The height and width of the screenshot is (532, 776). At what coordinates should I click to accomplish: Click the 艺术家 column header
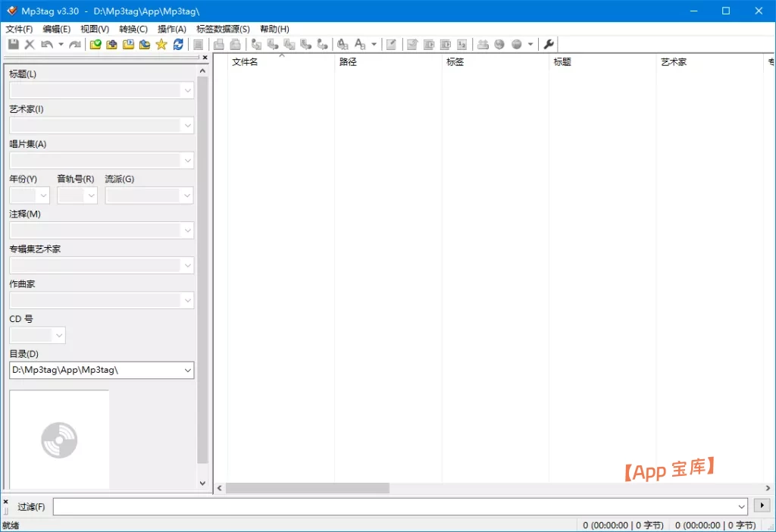[x=674, y=62]
